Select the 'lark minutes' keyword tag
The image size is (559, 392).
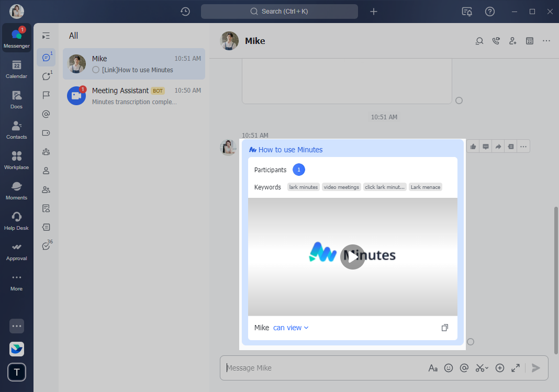tap(304, 187)
